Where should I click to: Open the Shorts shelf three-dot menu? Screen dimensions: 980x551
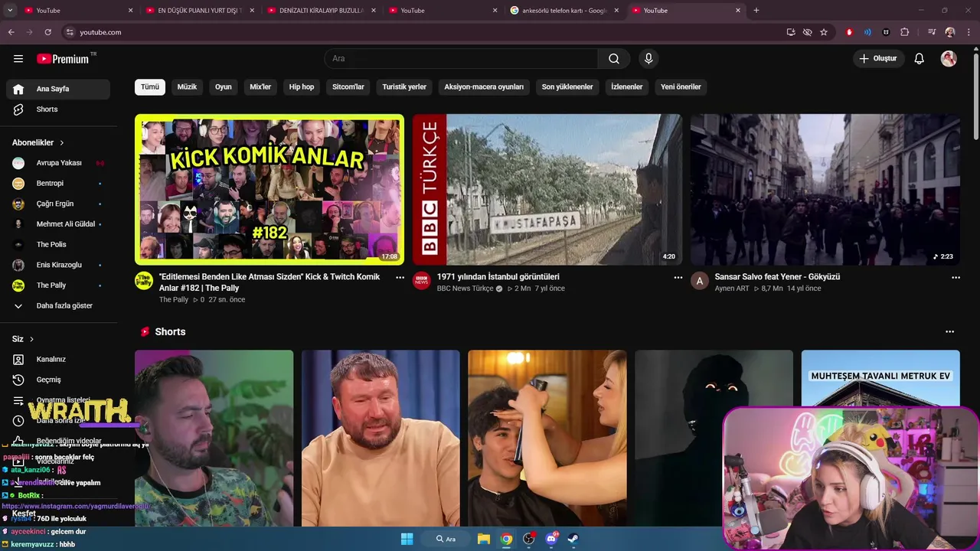949,332
